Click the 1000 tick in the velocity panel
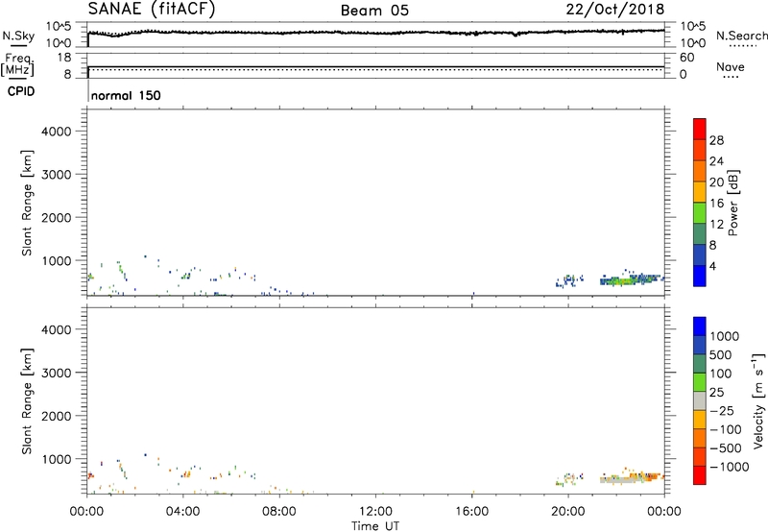Viewport: 768px width, 532px height. [57, 459]
